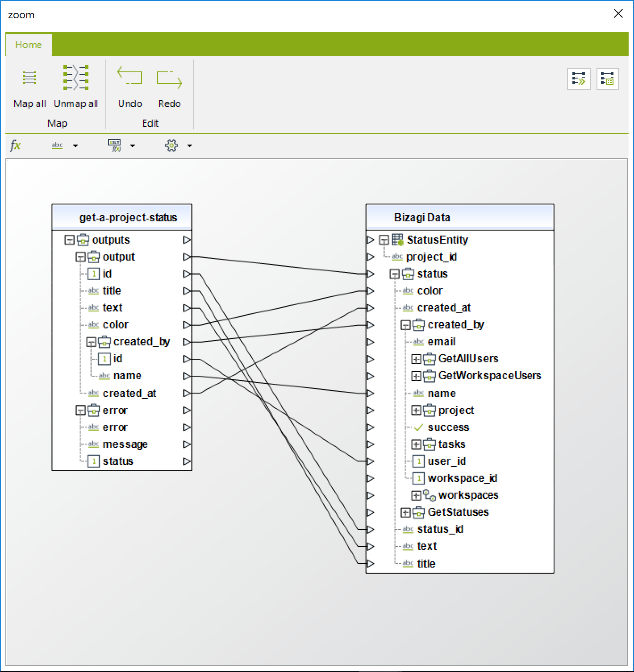Select color in Bizagi Data
This screenshot has height=672, width=634.
point(430,291)
